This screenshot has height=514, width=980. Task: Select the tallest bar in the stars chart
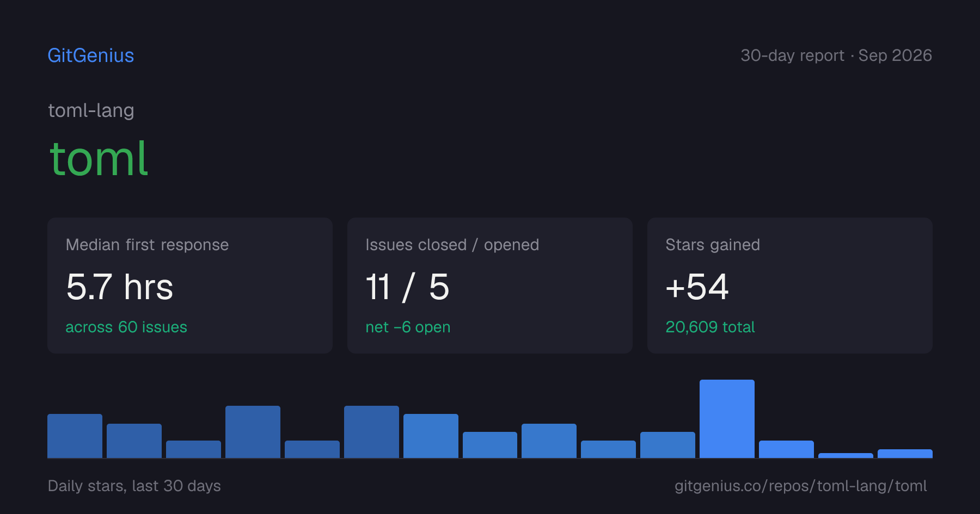point(727,419)
